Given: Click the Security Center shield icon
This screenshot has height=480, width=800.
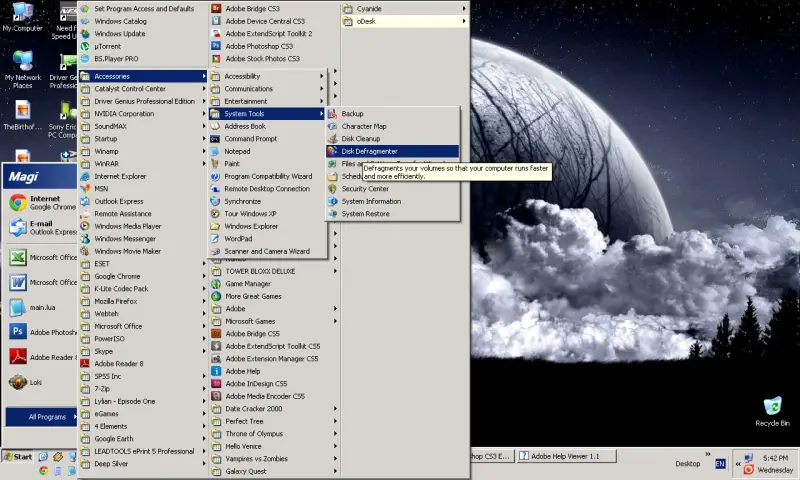Looking at the screenshot, I should (x=333, y=189).
